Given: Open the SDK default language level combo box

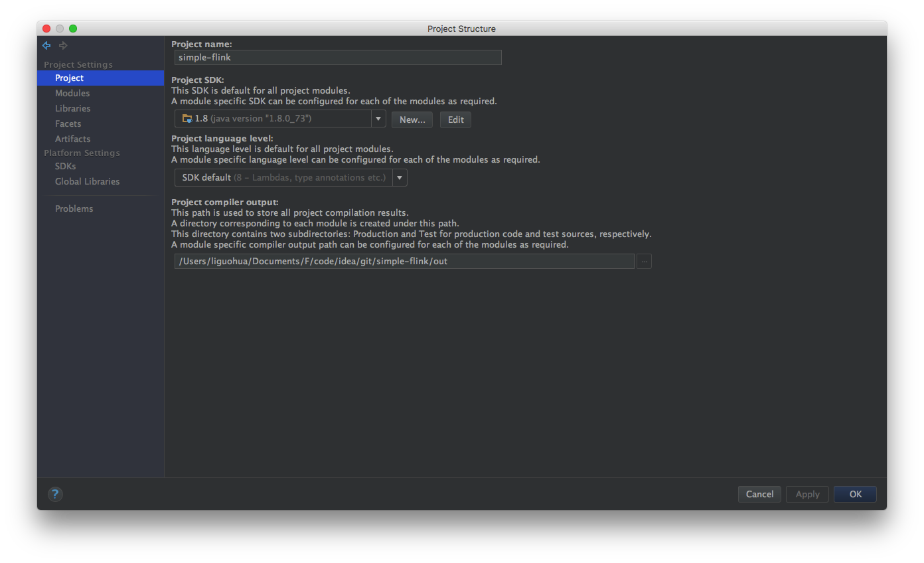Looking at the screenshot, I should tap(283, 178).
